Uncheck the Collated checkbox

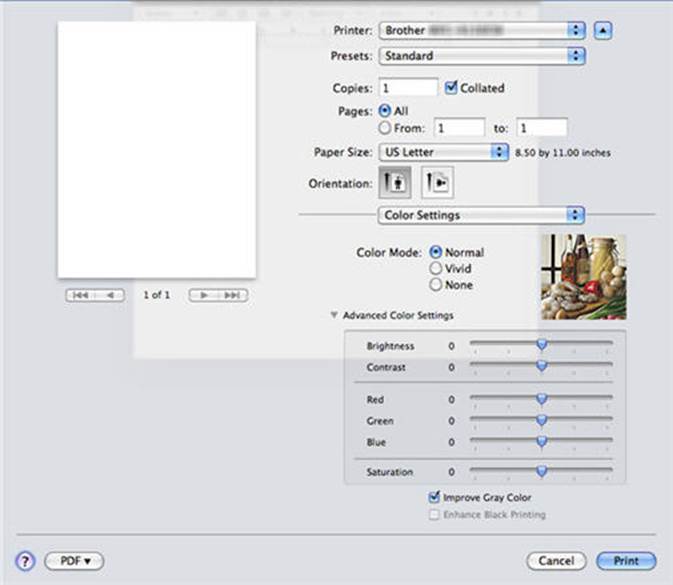pos(451,88)
